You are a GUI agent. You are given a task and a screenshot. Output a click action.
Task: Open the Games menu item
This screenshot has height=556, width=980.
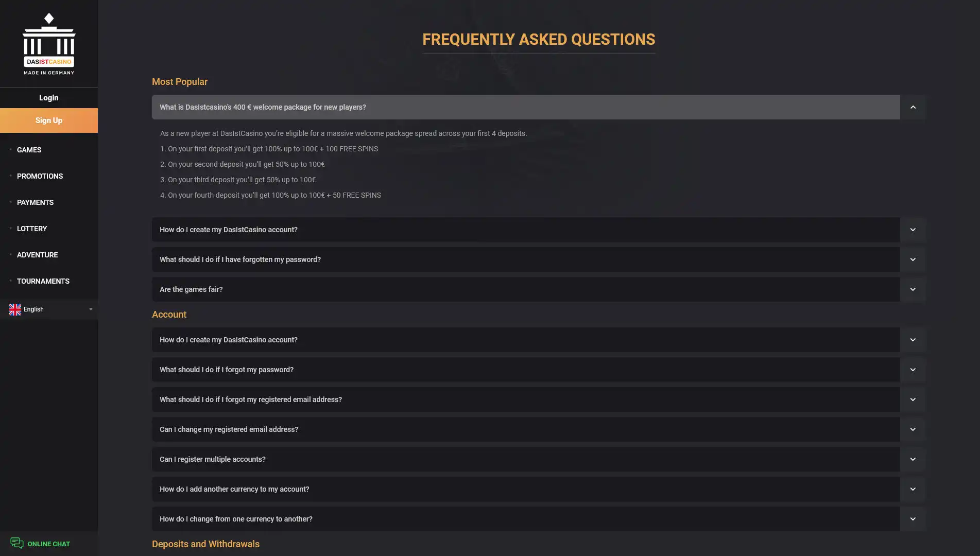pos(29,150)
